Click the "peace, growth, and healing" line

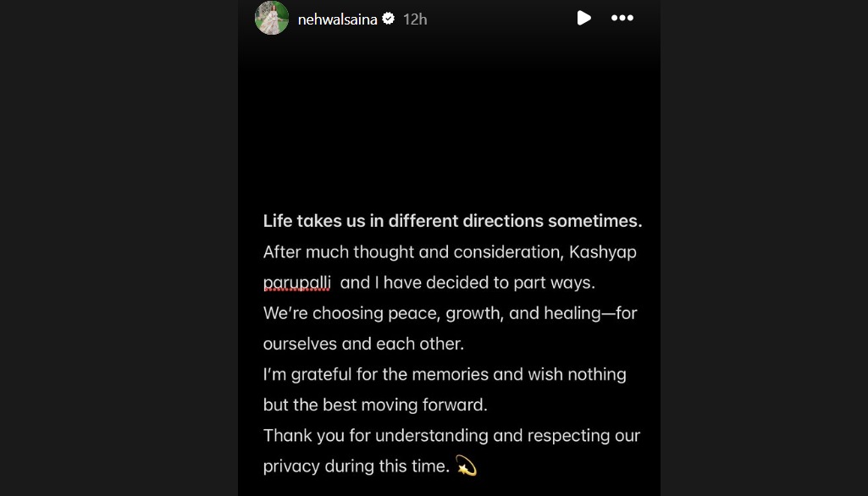[450, 313]
